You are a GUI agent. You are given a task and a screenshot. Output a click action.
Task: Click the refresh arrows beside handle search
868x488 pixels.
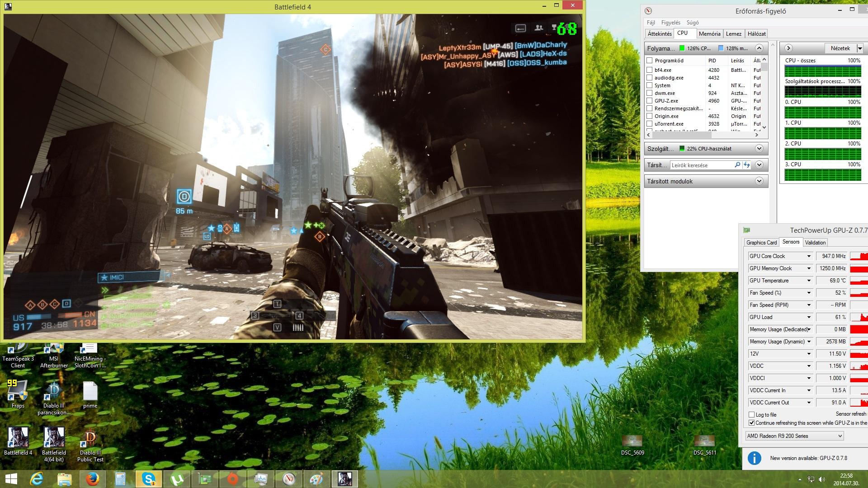[747, 165]
